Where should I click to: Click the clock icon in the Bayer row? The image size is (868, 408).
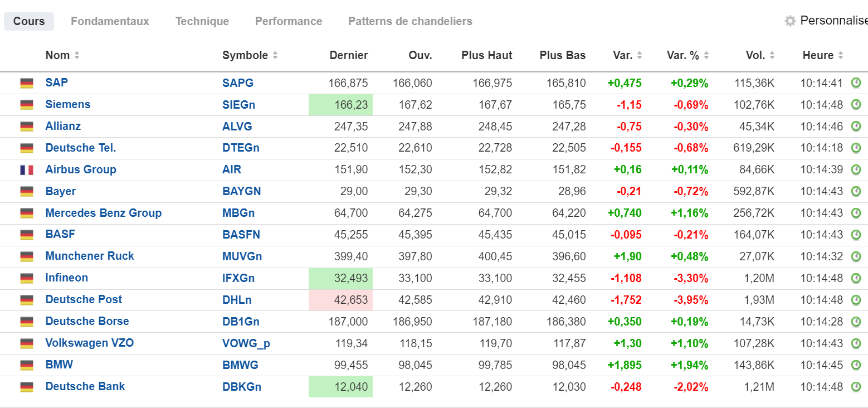[x=856, y=191]
